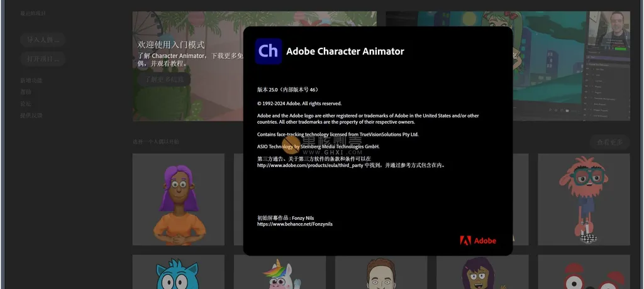Click the 最近的项目 label
The height and width of the screenshot is (289, 644).
tap(33, 14)
